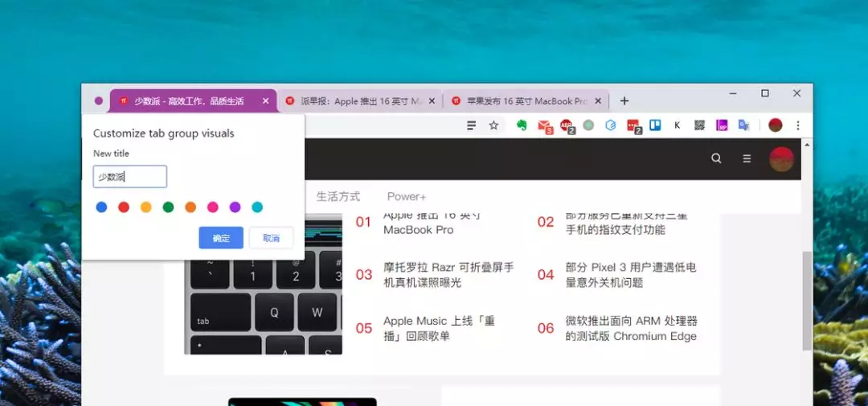This screenshot has width=868, height=406.
Task: Bookmark this page with the star icon
Action: tap(493, 125)
